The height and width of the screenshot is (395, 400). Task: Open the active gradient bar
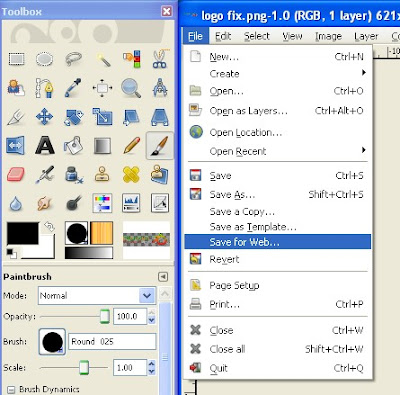(89, 253)
